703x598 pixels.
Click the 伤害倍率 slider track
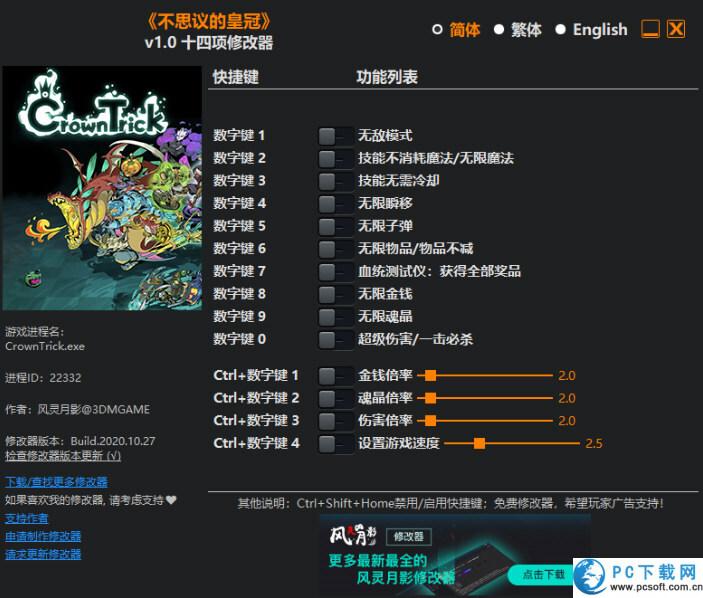pyautogui.click(x=490, y=421)
